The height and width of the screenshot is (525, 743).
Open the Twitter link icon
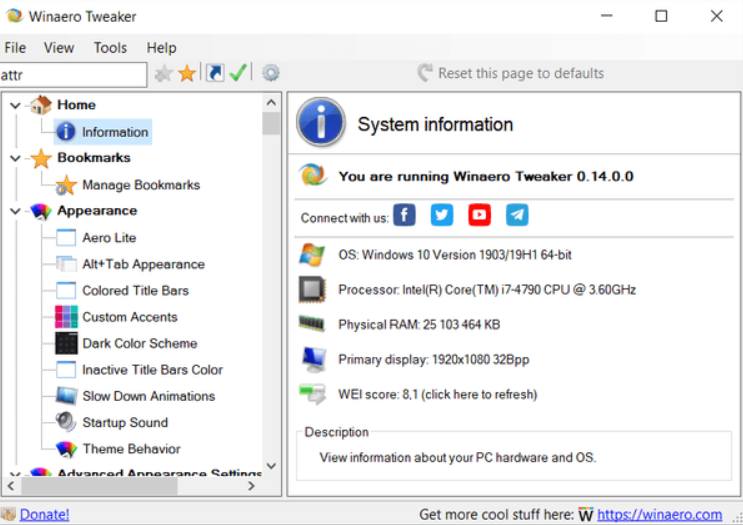pyautogui.click(x=442, y=215)
